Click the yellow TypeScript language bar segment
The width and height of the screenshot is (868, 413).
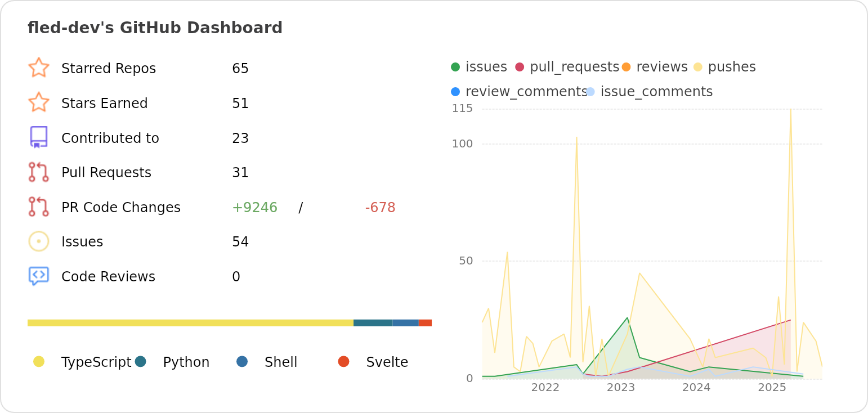click(x=190, y=323)
